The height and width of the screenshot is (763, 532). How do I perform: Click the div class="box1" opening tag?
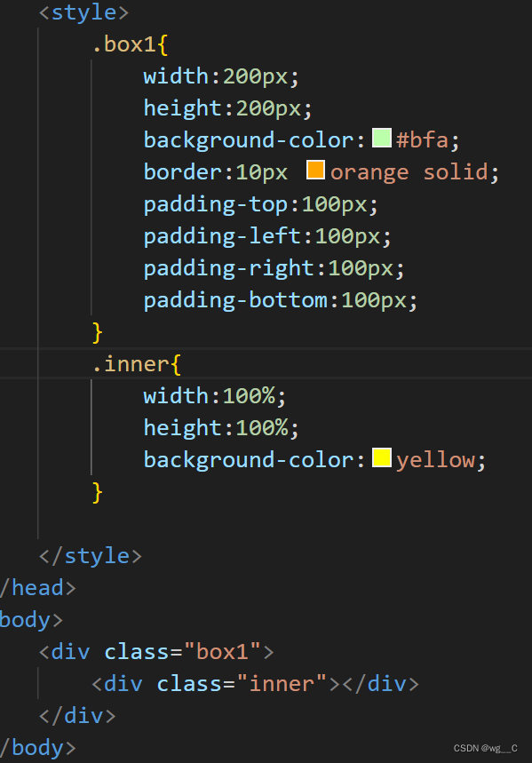tap(156, 652)
